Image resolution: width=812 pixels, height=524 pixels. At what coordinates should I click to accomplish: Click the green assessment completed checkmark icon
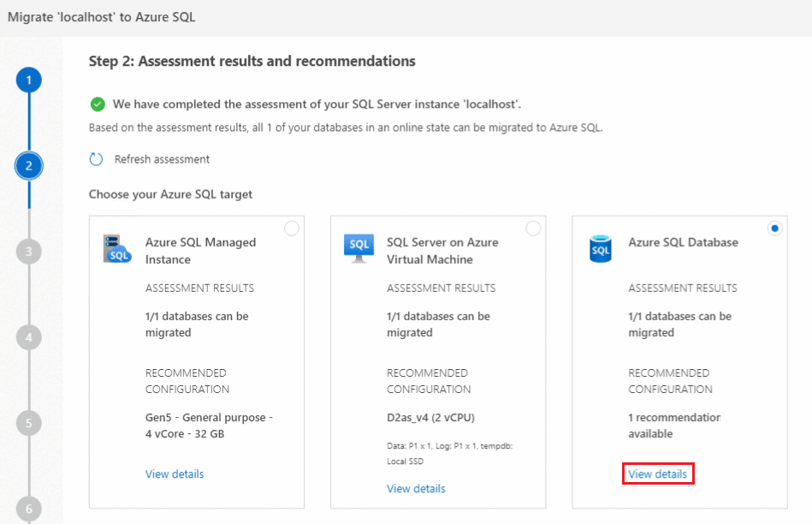click(x=98, y=104)
